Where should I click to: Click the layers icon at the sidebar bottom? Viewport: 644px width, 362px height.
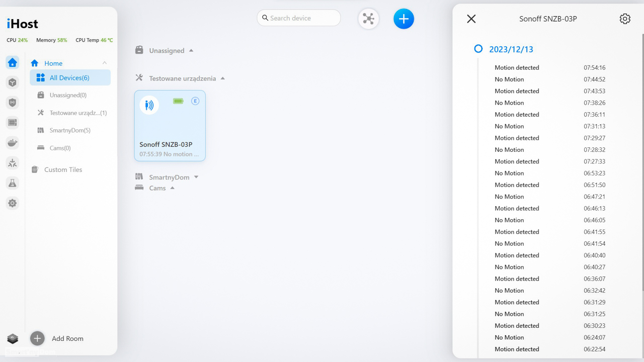13,338
